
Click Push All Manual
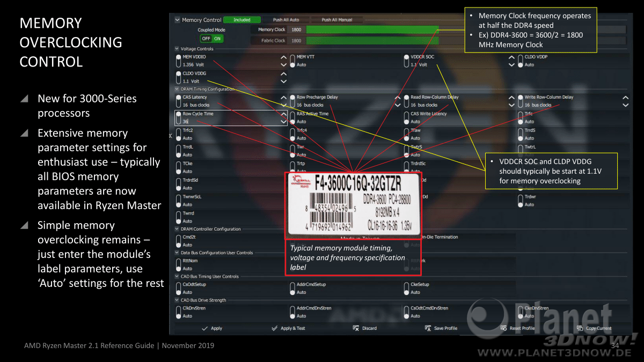(x=337, y=20)
